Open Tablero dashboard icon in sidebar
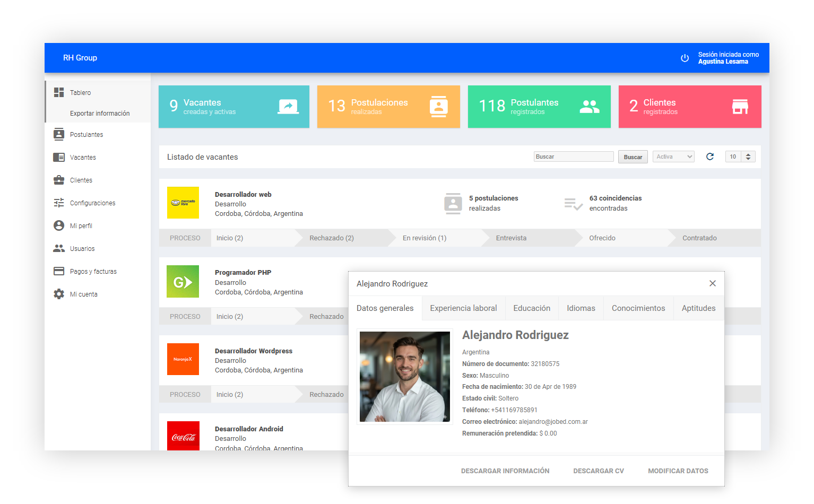 (x=59, y=92)
